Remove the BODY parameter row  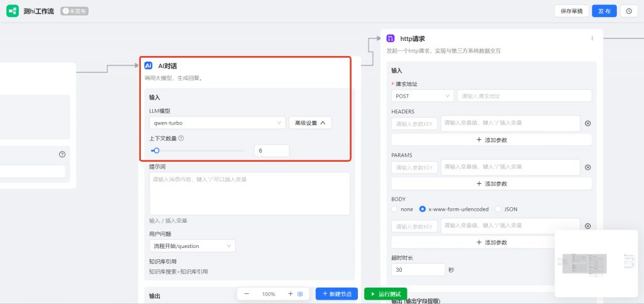point(587,226)
